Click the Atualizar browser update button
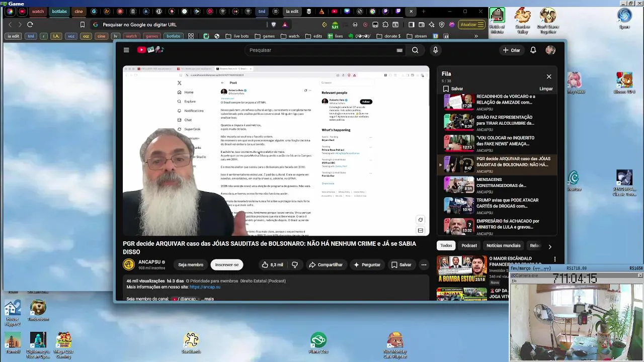This screenshot has width=644, height=362. click(472, 24)
